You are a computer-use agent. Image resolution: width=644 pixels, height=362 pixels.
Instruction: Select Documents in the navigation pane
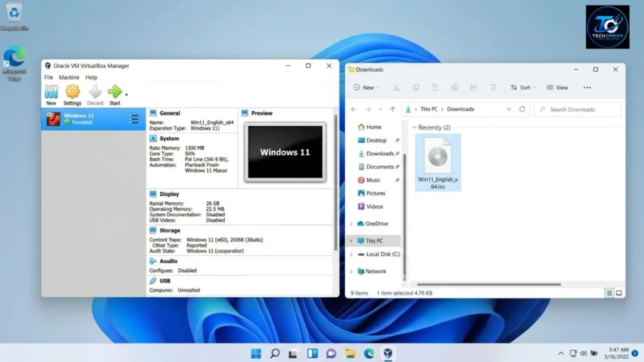(375, 167)
